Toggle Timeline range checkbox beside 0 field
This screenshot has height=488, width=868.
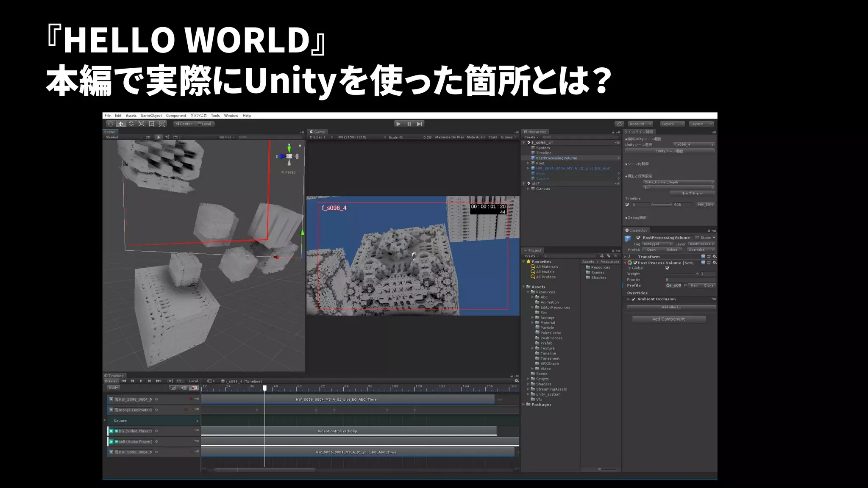click(627, 205)
